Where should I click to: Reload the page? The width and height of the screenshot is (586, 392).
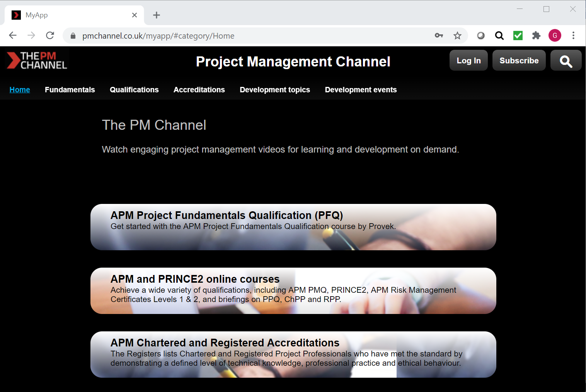(x=50, y=36)
